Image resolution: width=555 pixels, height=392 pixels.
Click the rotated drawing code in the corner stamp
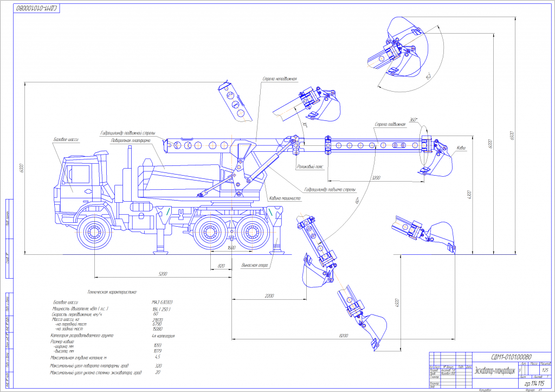click(x=36, y=8)
